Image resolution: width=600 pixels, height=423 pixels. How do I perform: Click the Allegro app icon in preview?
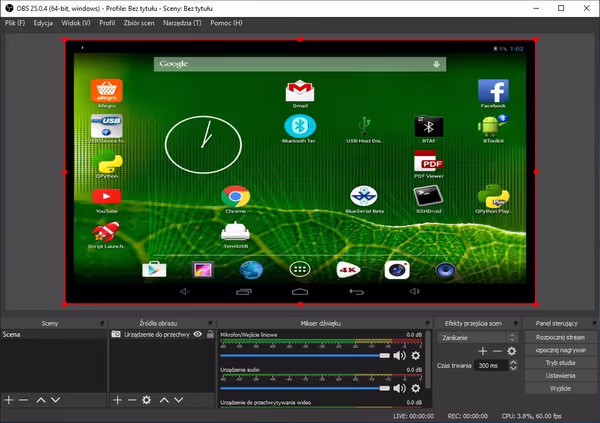(x=106, y=91)
